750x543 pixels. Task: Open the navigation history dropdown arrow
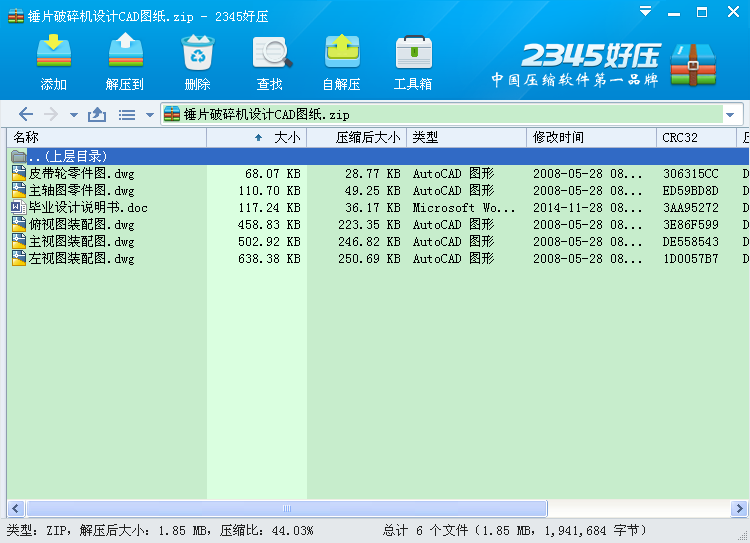point(74,115)
